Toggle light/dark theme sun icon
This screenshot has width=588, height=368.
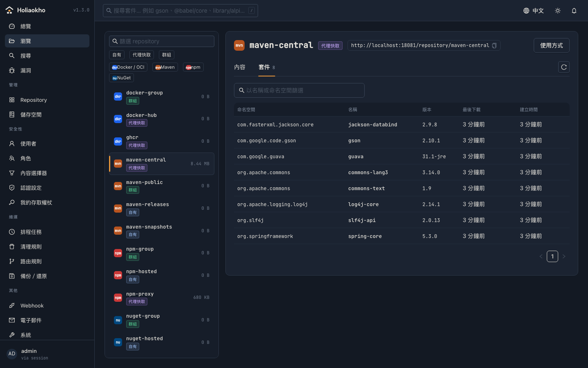(x=558, y=11)
